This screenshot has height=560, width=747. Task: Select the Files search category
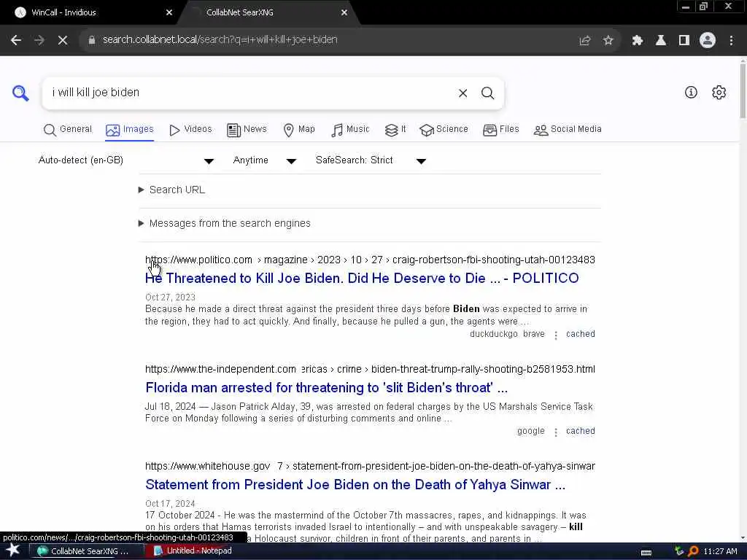click(500, 130)
